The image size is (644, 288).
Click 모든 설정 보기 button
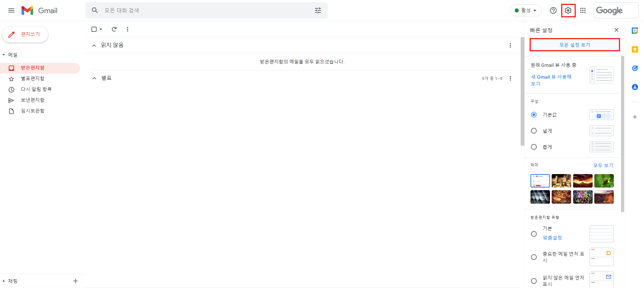574,45
